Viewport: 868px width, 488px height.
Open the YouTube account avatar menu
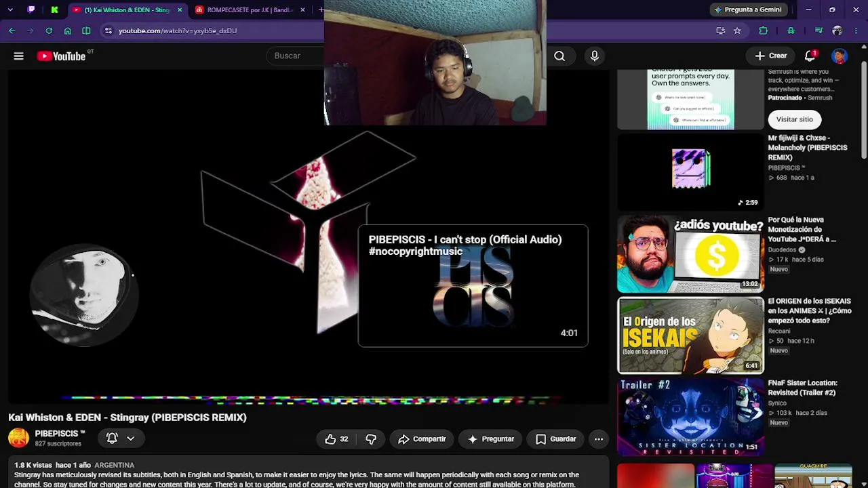[x=840, y=56]
